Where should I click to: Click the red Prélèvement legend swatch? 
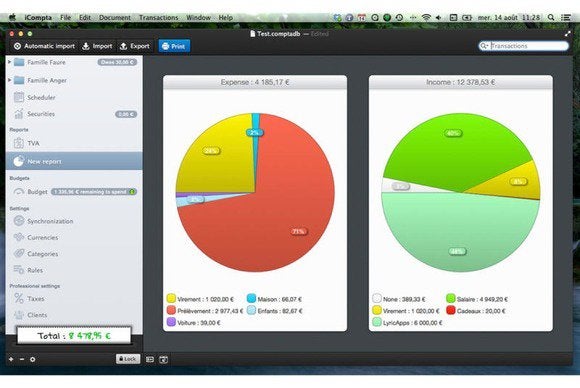[171, 310]
